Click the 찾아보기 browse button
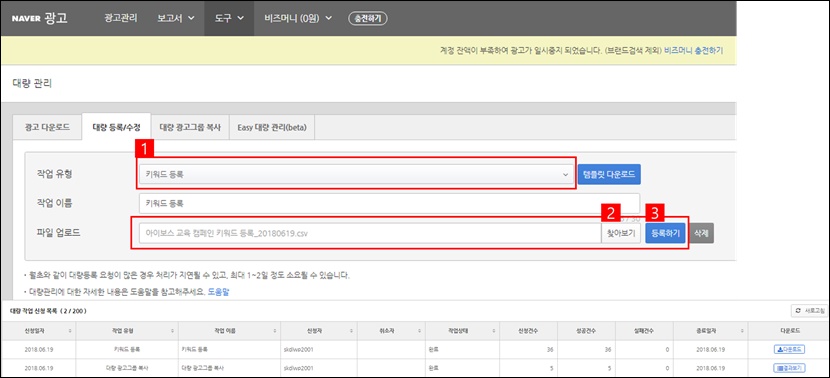The height and width of the screenshot is (378, 830). tap(621, 233)
